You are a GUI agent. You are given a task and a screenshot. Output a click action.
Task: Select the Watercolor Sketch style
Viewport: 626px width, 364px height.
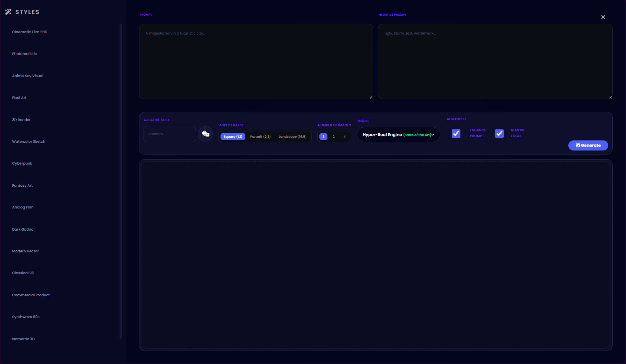pyautogui.click(x=28, y=142)
